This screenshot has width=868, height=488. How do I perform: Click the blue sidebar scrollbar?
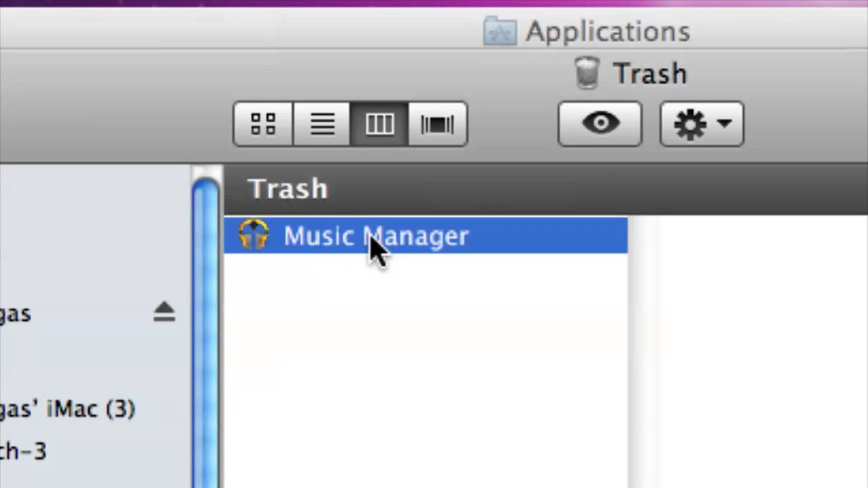click(x=205, y=332)
